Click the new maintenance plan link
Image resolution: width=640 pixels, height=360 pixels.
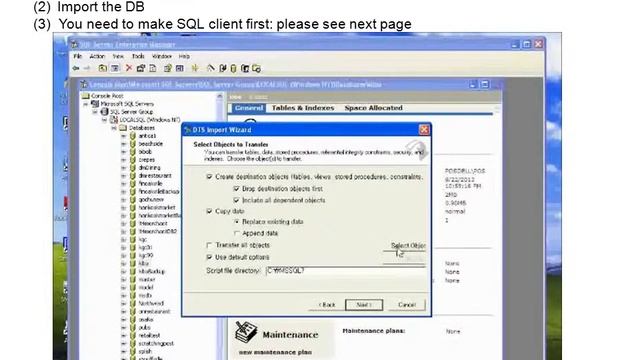275,352
